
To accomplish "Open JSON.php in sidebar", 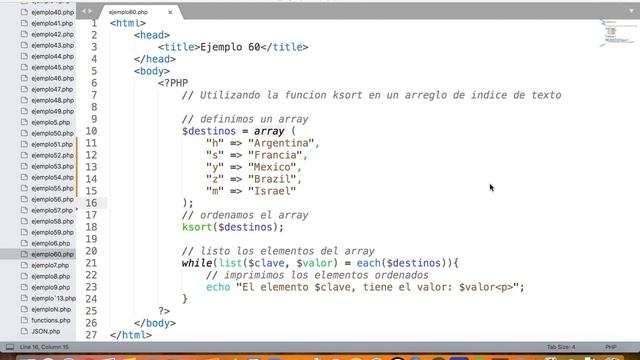I will tap(45, 331).
